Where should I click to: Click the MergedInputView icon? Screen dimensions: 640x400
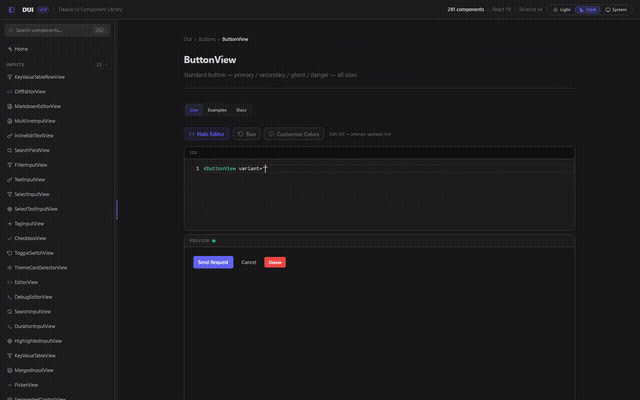pyautogui.click(x=9, y=371)
